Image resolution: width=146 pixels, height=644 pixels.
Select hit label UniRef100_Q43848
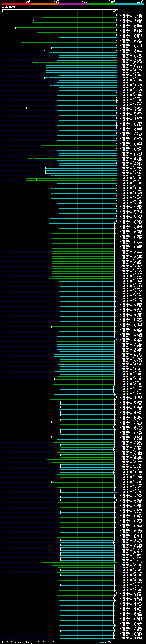coord(131,35)
